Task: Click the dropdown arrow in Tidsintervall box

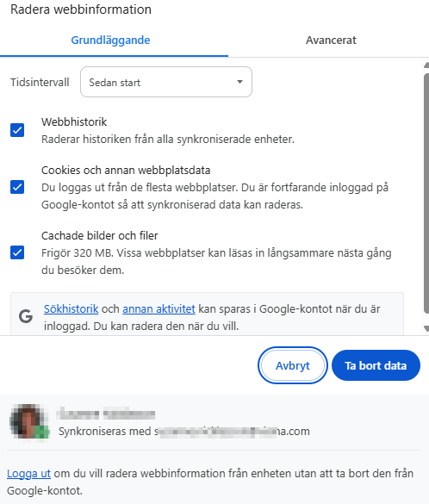Action: tap(239, 82)
